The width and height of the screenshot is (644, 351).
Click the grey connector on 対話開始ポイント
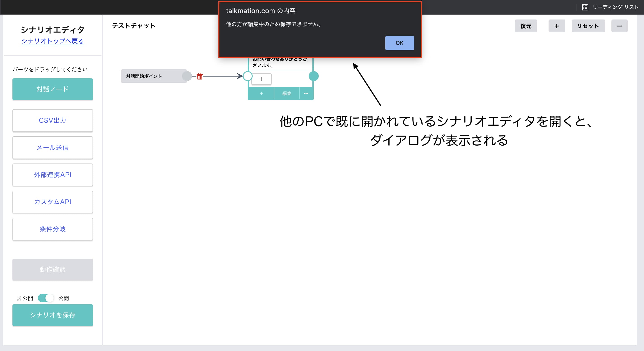[x=187, y=76]
